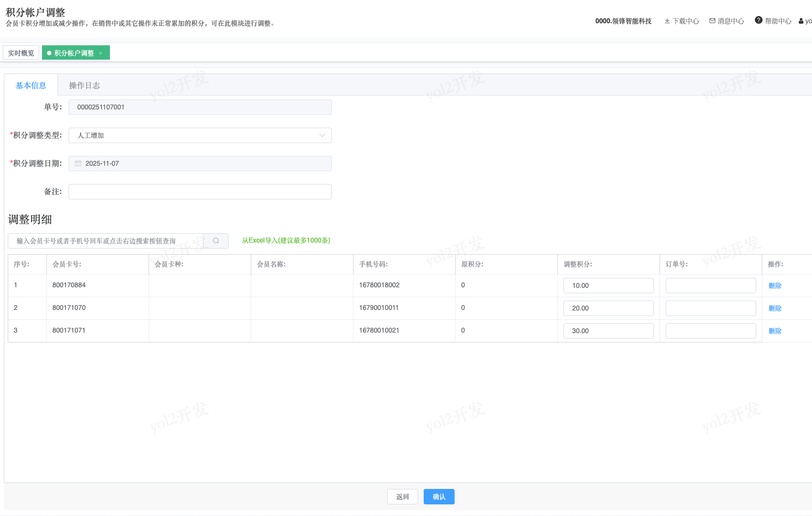Click the 调整明细 section heading
812x516 pixels.
[x=30, y=219]
